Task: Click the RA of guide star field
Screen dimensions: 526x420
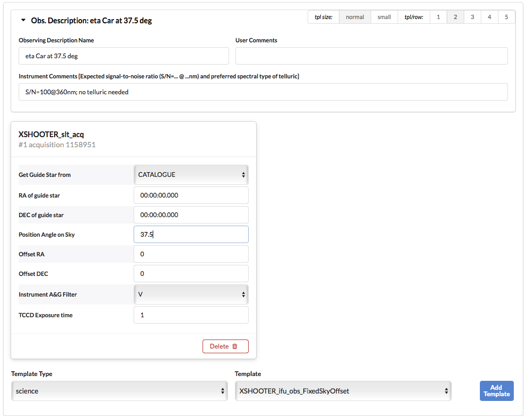Action: coord(191,195)
